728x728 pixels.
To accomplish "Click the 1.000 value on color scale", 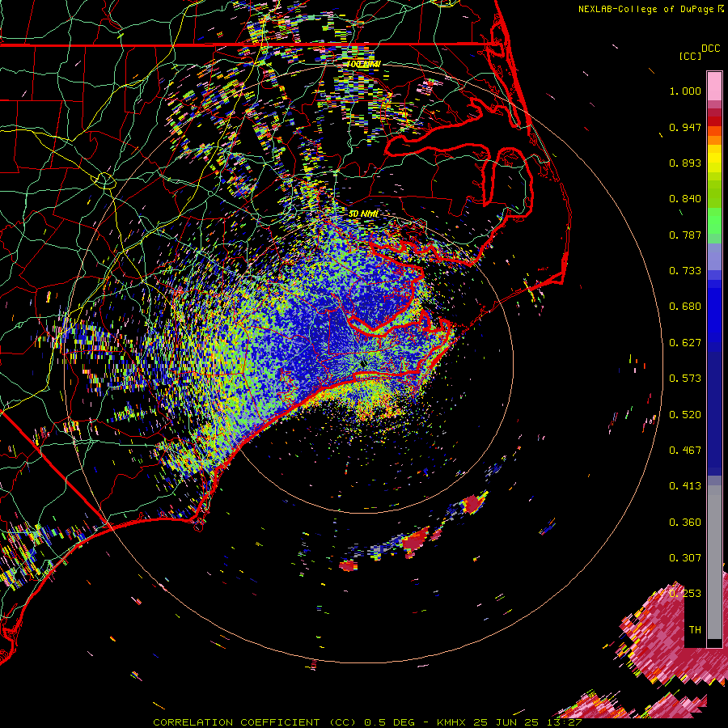I will [x=685, y=91].
